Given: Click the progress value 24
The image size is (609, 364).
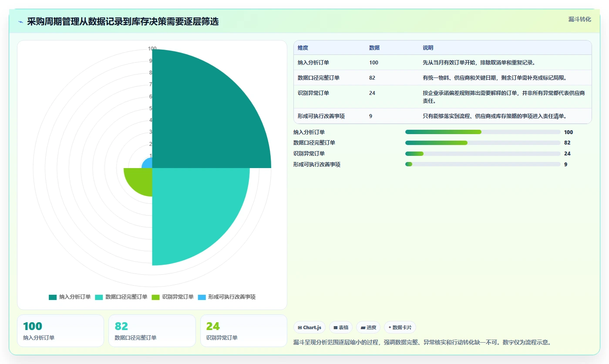Looking at the screenshot, I should [x=567, y=154].
